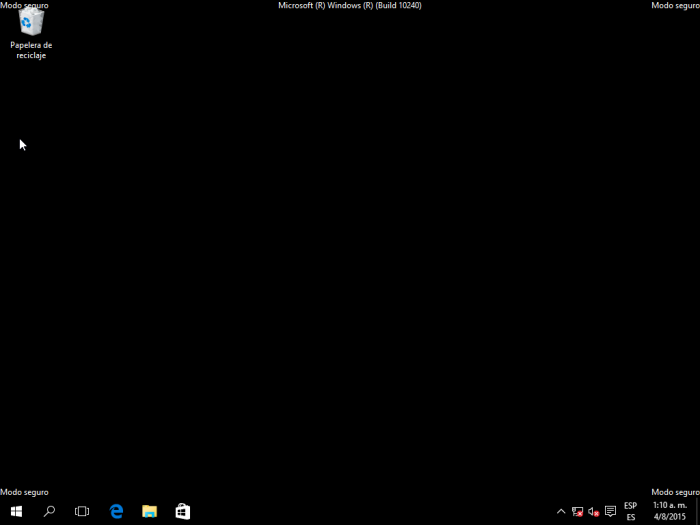Launch the Windows Store app
The image size is (700, 525).
click(182, 511)
